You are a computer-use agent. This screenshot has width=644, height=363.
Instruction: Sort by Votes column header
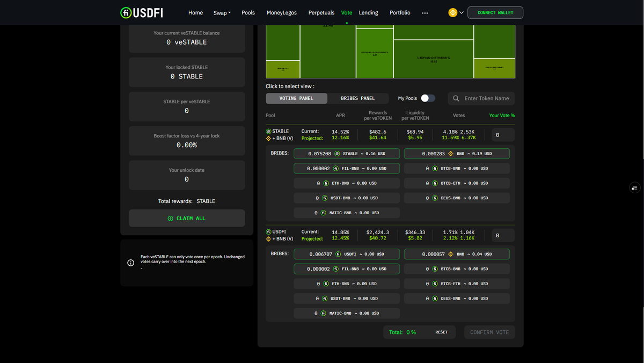point(459,115)
